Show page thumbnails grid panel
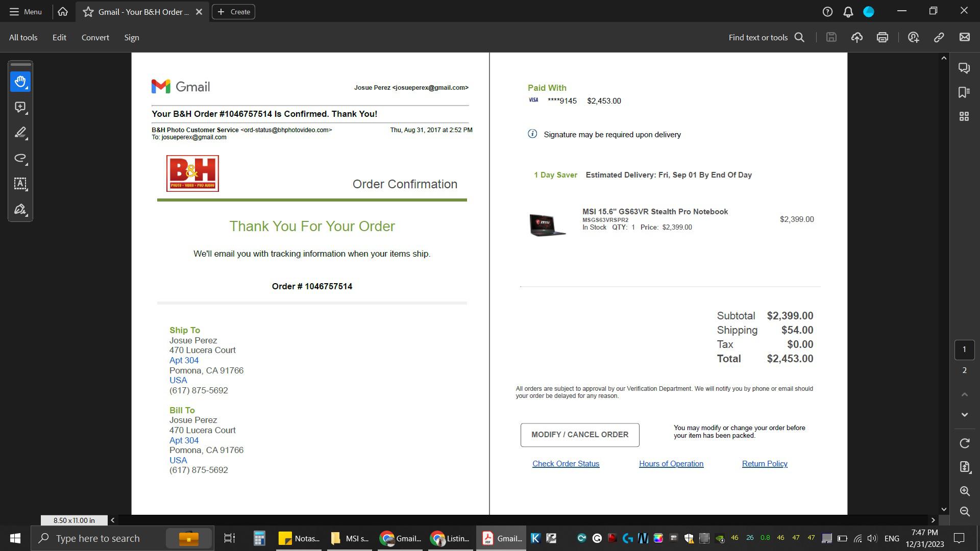 pos(964,117)
